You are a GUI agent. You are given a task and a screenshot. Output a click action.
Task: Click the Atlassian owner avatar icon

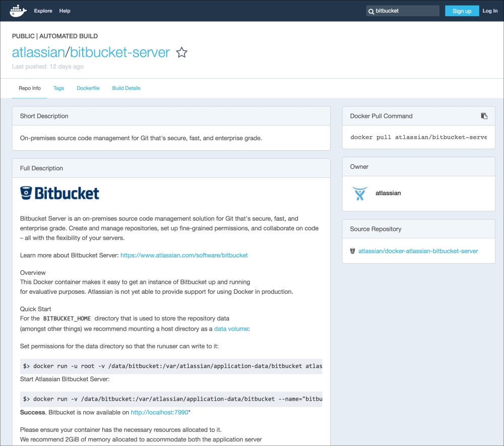(360, 193)
